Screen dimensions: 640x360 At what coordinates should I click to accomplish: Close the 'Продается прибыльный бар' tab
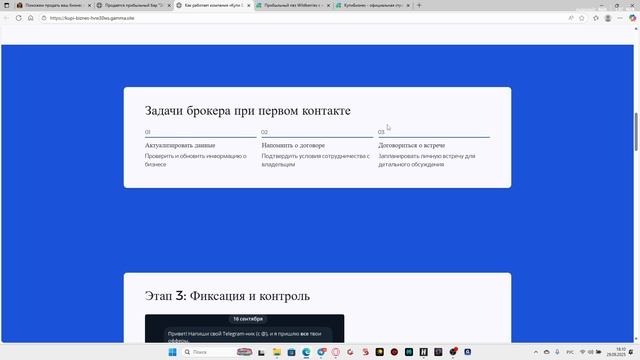click(169, 5)
